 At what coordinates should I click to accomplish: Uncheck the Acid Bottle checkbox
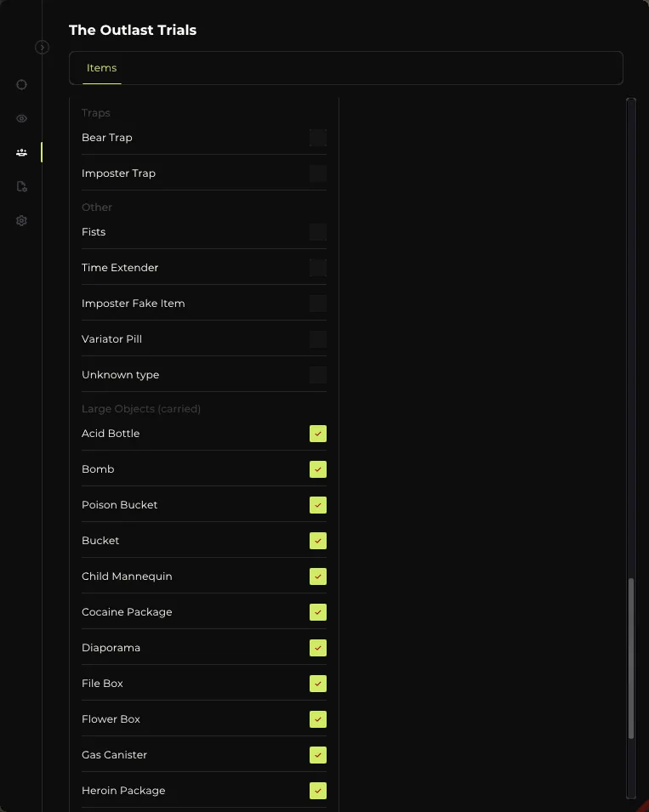318,434
